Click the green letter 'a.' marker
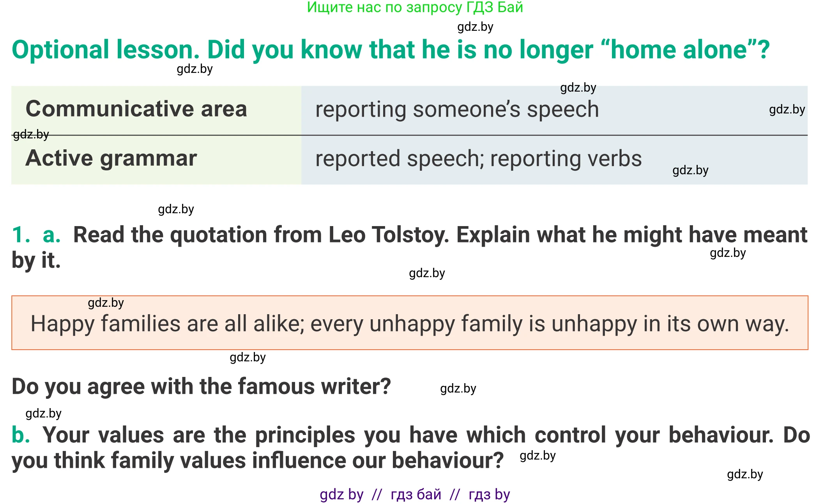This screenshot has height=504, width=831. pyautogui.click(x=51, y=235)
